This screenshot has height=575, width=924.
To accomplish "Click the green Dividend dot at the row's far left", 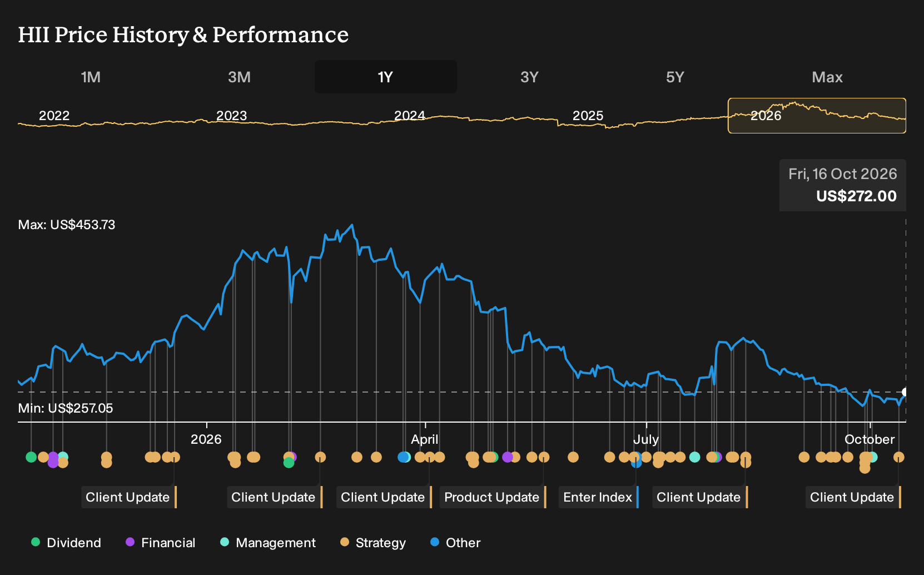I will (31, 457).
